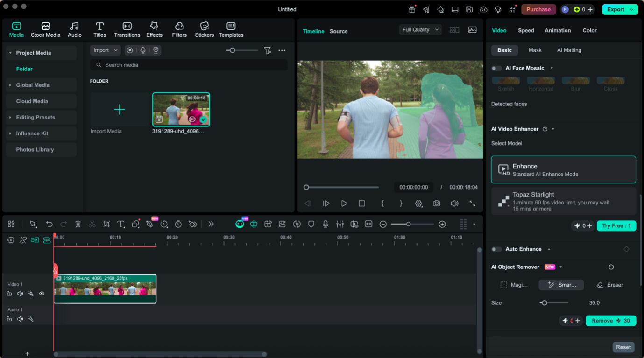644x358 pixels.
Task: Turn on Auto Enhance
Action: tap(496, 249)
